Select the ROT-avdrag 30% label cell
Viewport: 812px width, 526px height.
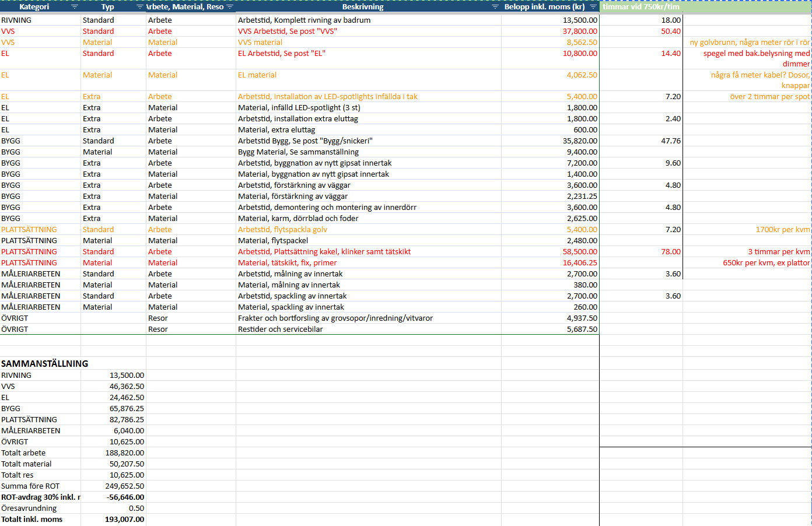click(40, 497)
